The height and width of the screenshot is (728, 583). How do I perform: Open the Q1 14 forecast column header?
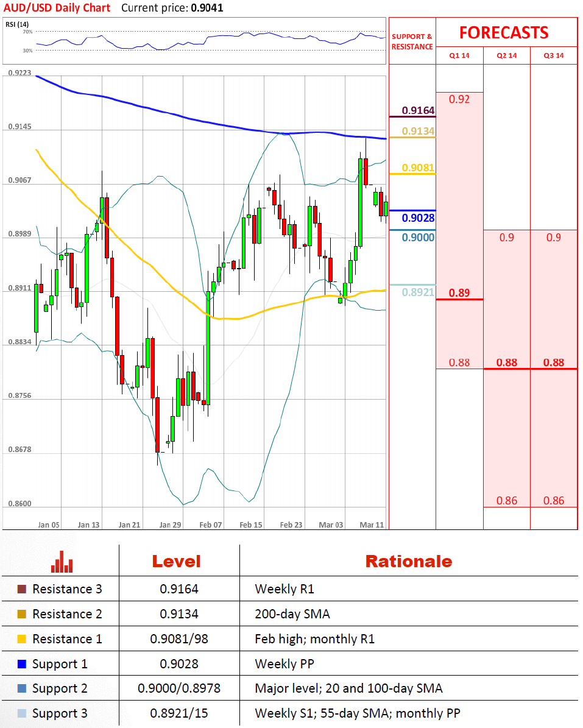(x=459, y=55)
